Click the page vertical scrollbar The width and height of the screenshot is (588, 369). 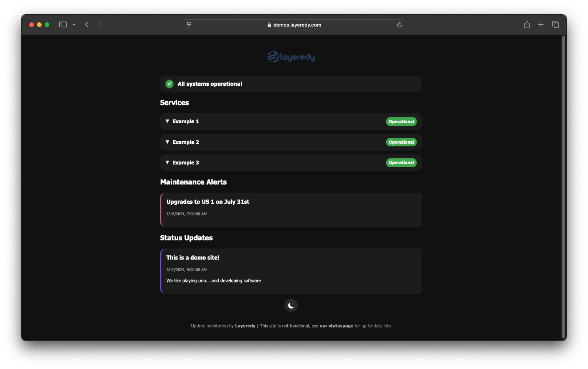point(564,188)
